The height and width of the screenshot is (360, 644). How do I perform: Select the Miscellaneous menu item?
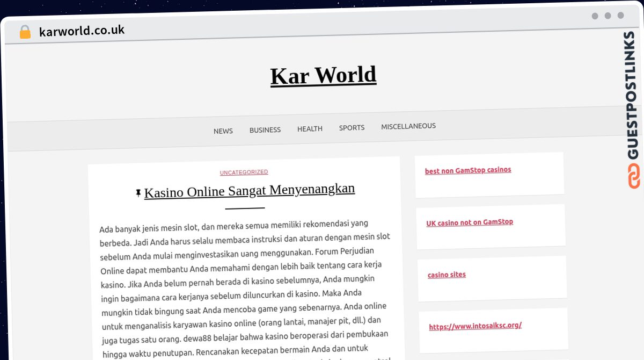tap(408, 126)
